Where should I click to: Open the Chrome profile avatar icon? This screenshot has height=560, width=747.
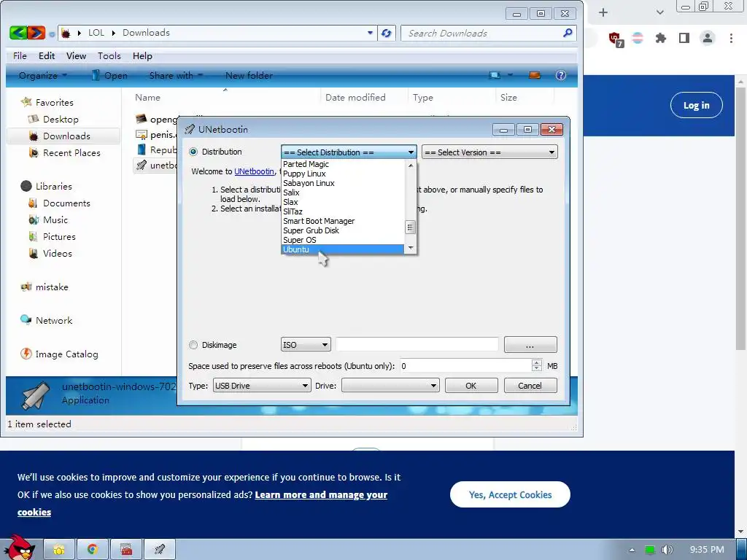click(708, 38)
